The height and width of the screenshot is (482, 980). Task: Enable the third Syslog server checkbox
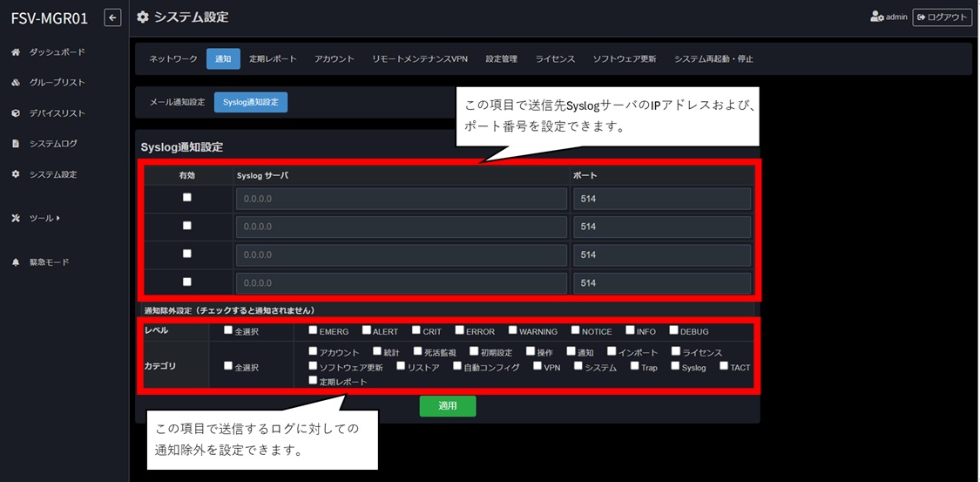(187, 254)
